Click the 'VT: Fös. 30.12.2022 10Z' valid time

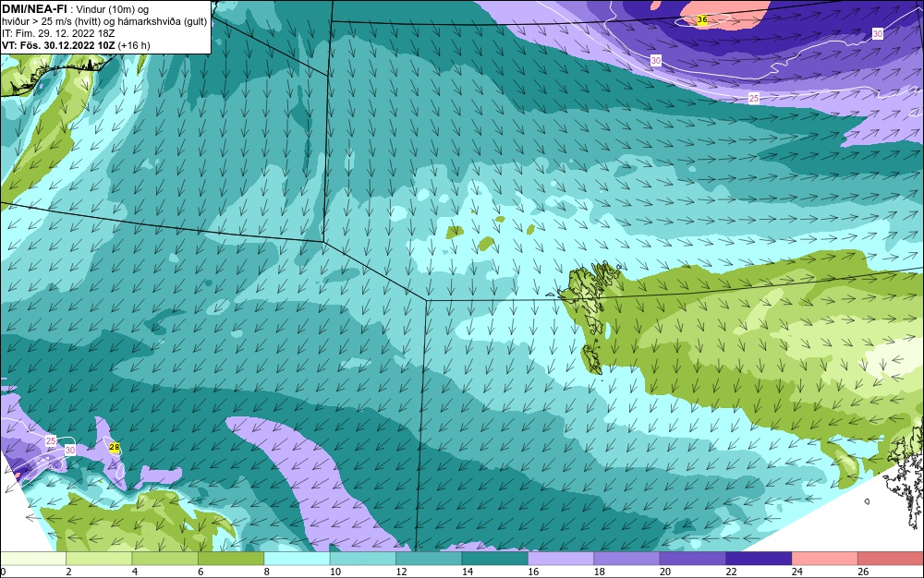point(58,45)
